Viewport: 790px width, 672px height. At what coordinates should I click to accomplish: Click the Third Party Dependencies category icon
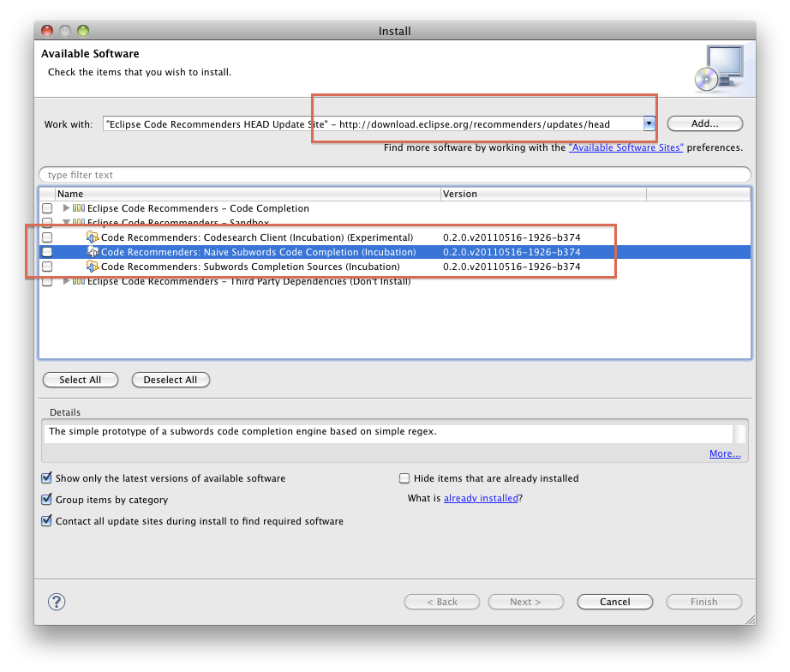click(x=79, y=281)
